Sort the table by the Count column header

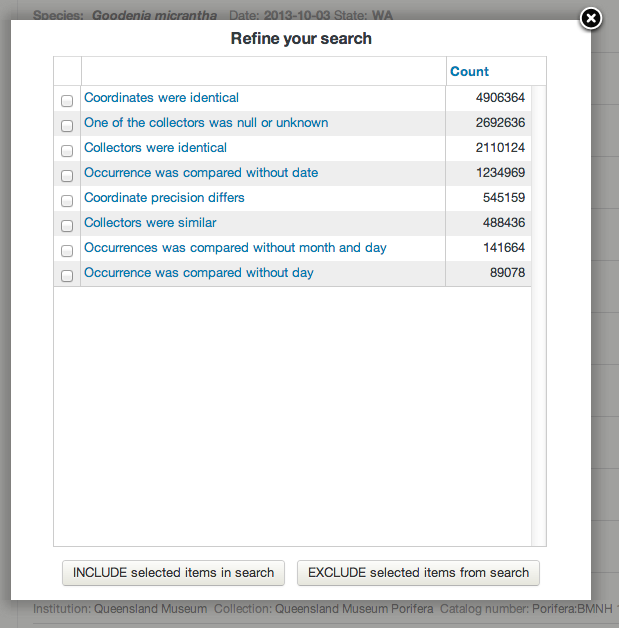pos(469,72)
